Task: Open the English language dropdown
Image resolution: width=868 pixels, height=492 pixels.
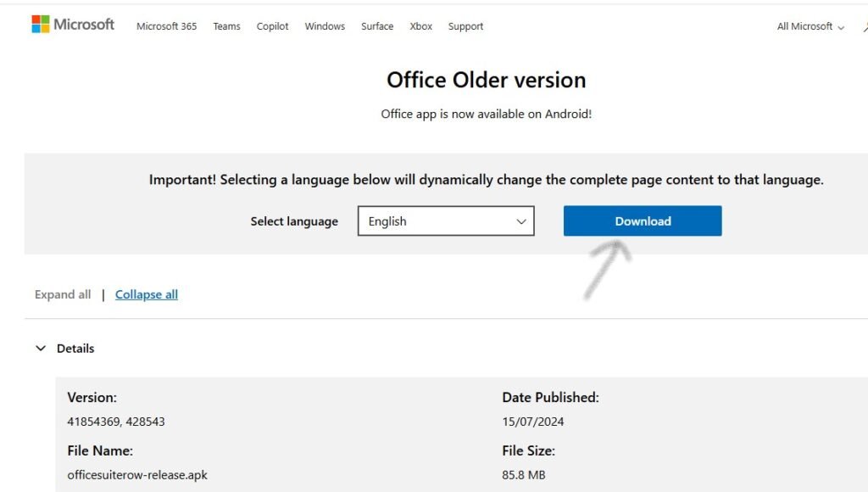Action: pyautogui.click(x=446, y=221)
